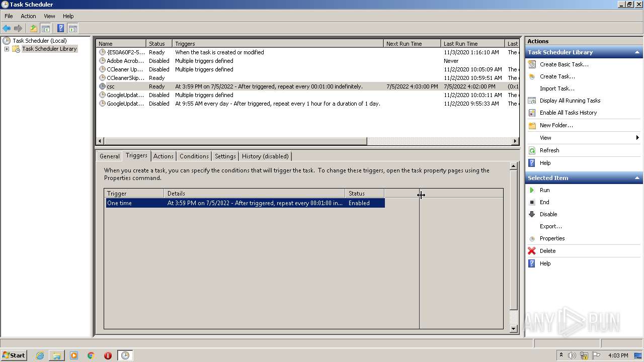Click the green Refresh icon
Screen dimensions: 644x362
coord(532,150)
